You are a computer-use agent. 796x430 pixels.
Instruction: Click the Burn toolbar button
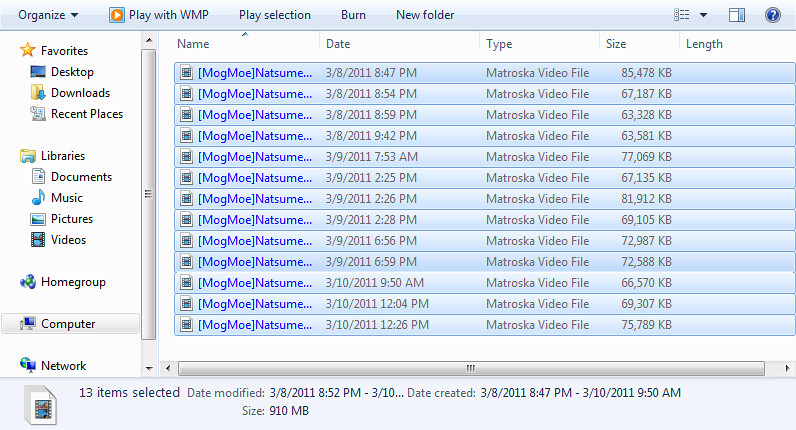click(353, 15)
